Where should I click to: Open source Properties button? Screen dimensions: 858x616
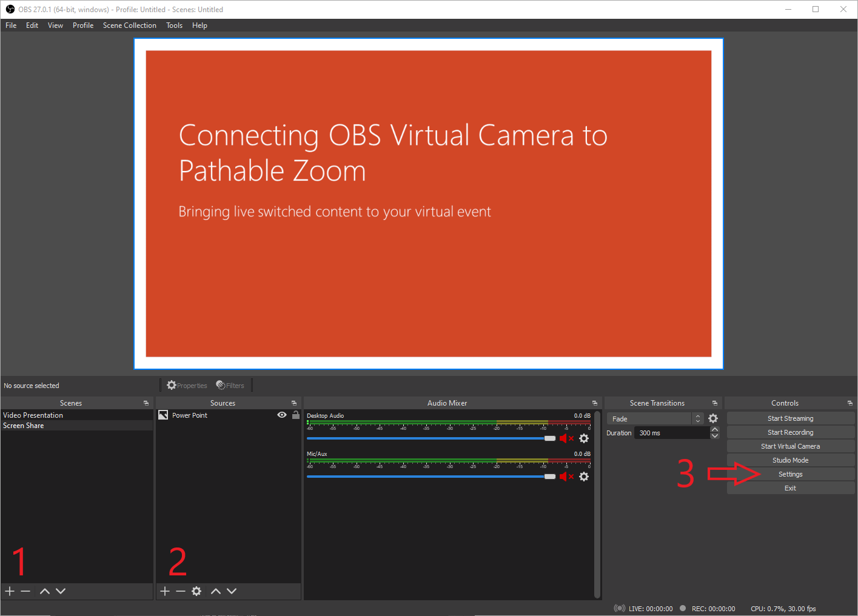pyautogui.click(x=187, y=386)
